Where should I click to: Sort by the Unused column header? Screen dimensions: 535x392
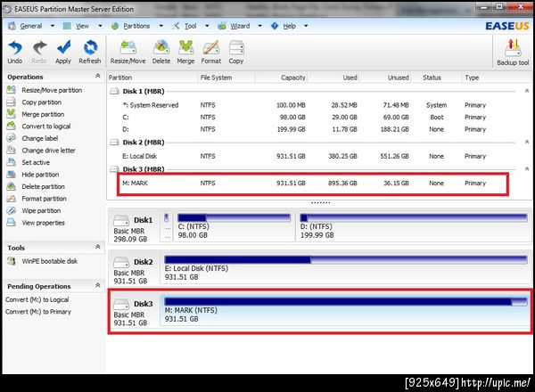pos(399,78)
